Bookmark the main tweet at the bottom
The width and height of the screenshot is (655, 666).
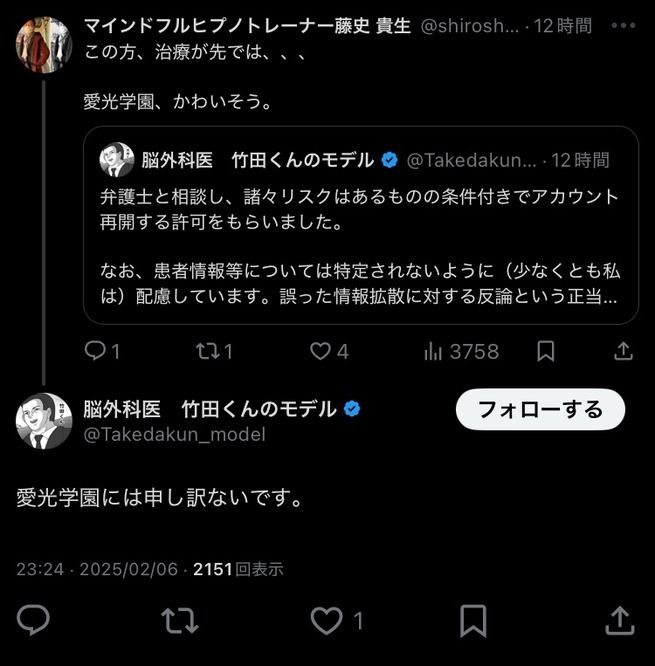473,621
